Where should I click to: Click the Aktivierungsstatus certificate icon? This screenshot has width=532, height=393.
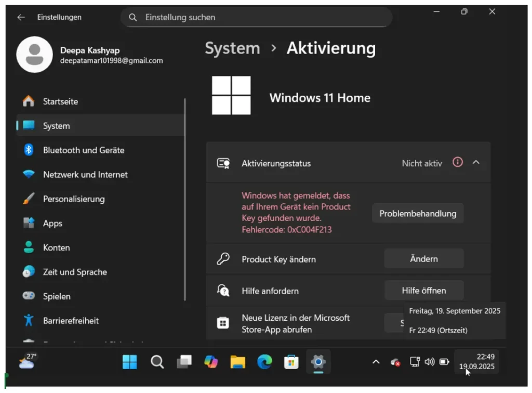[223, 163]
